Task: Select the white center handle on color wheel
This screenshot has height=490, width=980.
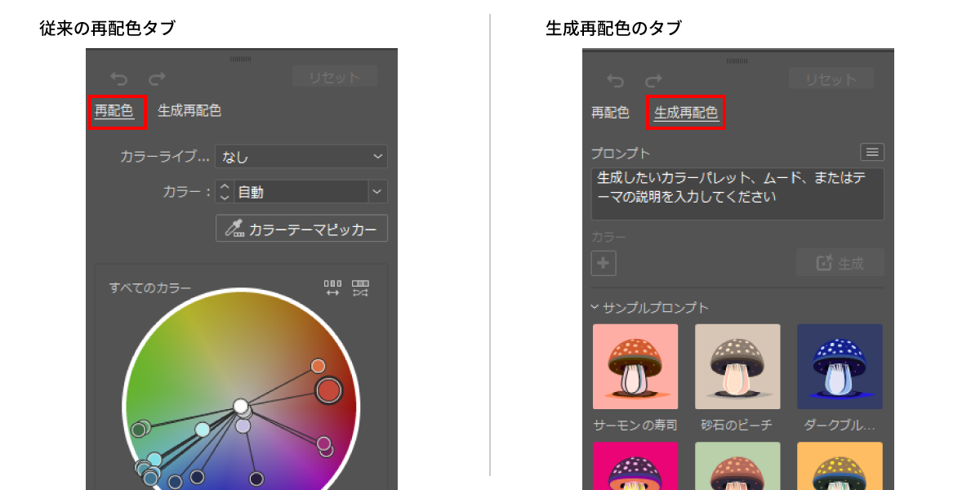Action: (241, 406)
